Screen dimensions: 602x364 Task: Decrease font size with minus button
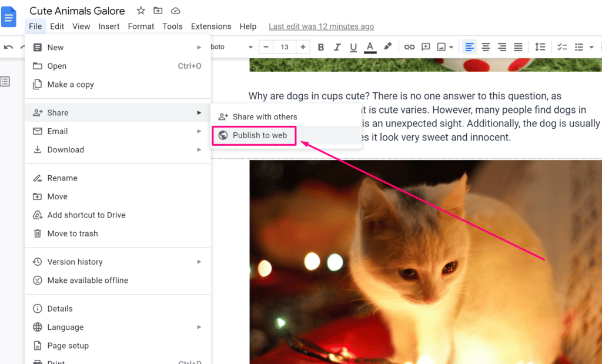point(266,47)
